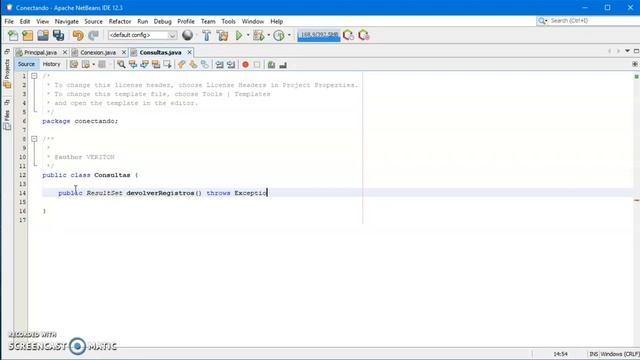Toggle INS insert mode in status bar
The width and height of the screenshot is (640, 360).
(x=593, y=354)
